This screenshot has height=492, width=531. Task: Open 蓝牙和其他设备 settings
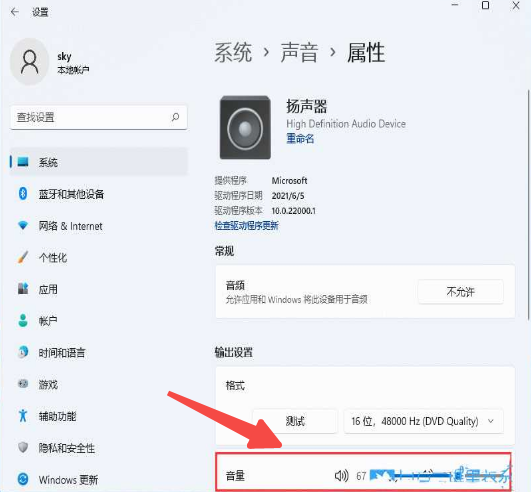click(x=99, y=194)
